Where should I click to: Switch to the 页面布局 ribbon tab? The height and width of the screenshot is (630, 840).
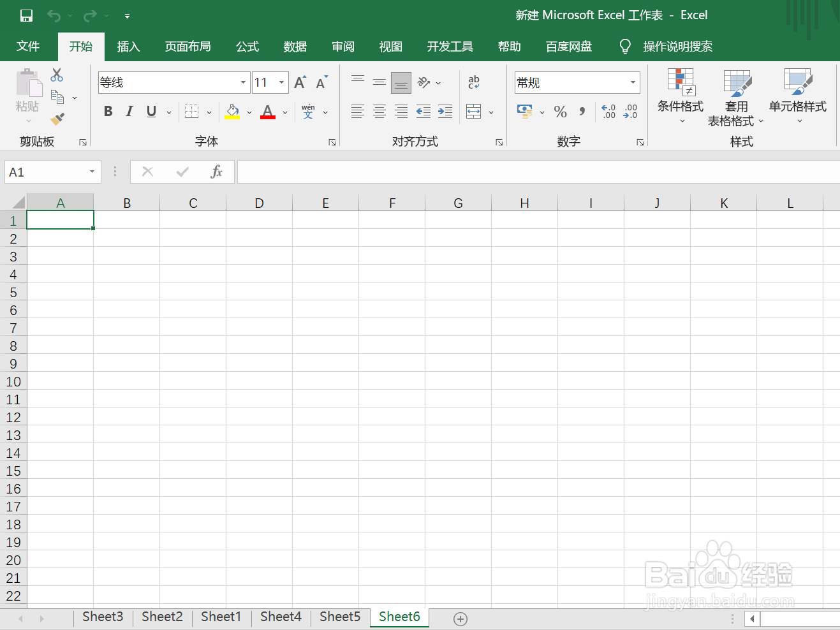(x=188, y=47)
